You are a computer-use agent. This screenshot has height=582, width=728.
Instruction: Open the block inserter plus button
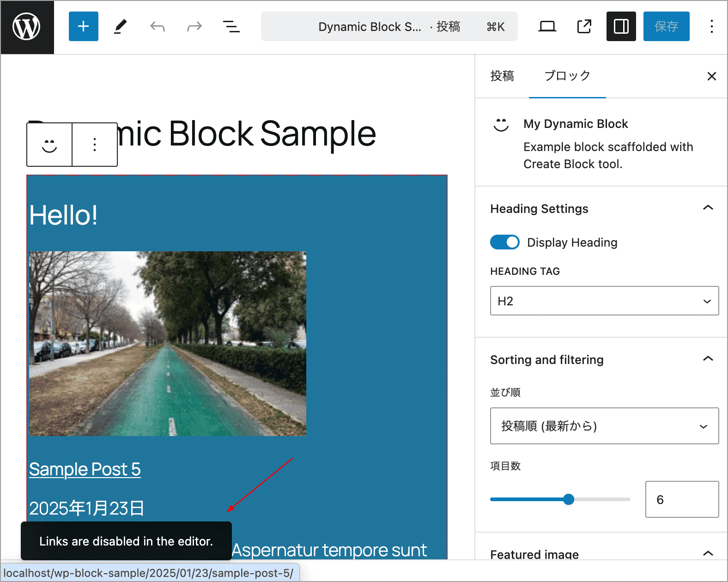pyautogui.click(x=84, y=26)
